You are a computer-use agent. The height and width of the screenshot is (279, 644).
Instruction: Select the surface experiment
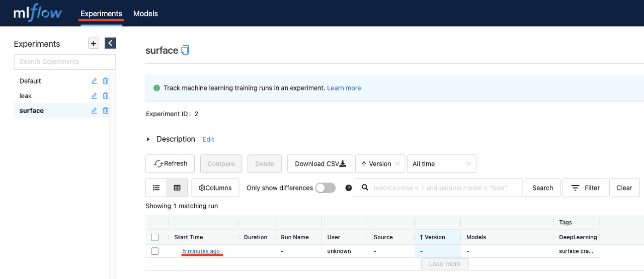coord(32,111)
